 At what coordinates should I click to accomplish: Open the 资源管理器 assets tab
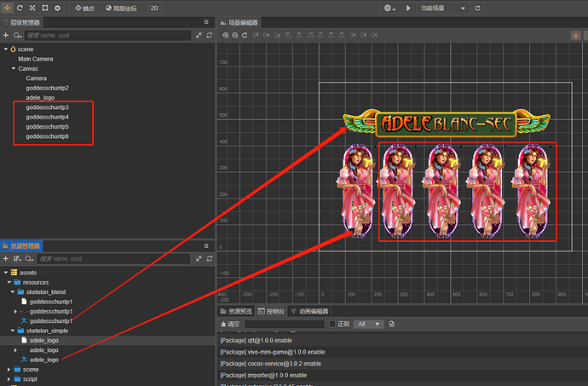pyautogui.click(x=21, y=246)
